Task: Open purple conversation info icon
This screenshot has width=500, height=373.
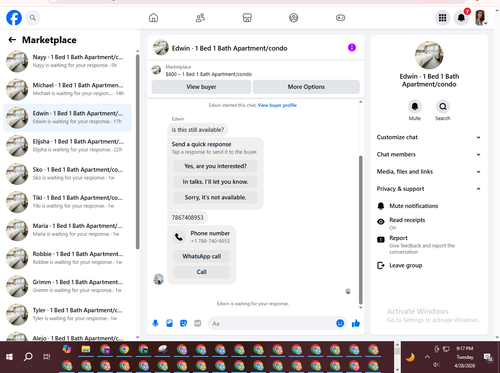Action: [x=352, y=48]
